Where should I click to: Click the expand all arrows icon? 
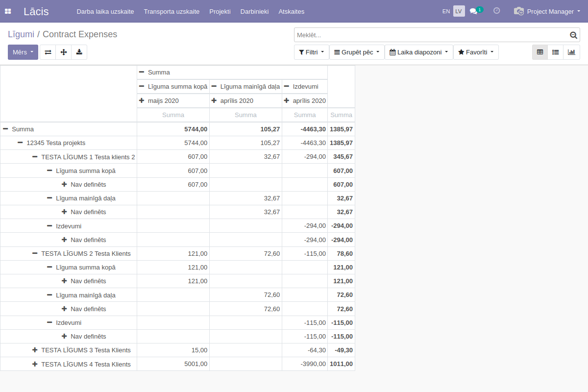(x=64, y=52)
